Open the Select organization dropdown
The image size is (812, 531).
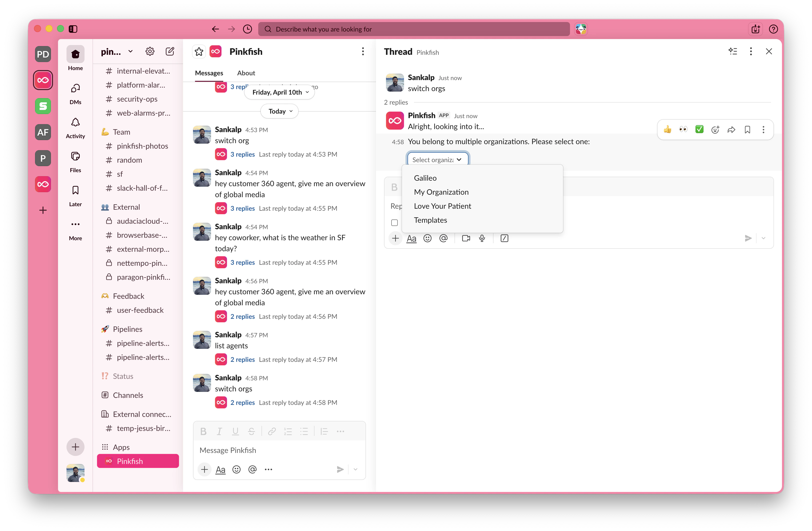437,159
